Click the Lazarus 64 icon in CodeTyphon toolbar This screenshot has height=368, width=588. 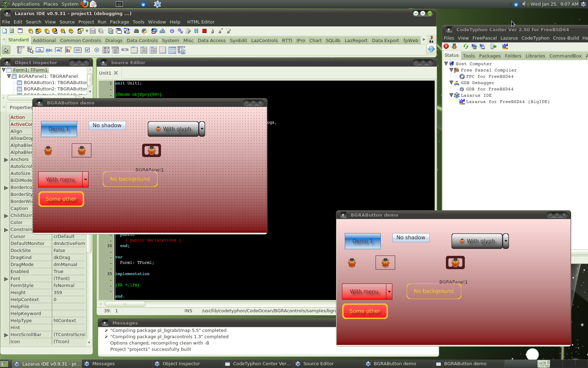coord(505,46)
